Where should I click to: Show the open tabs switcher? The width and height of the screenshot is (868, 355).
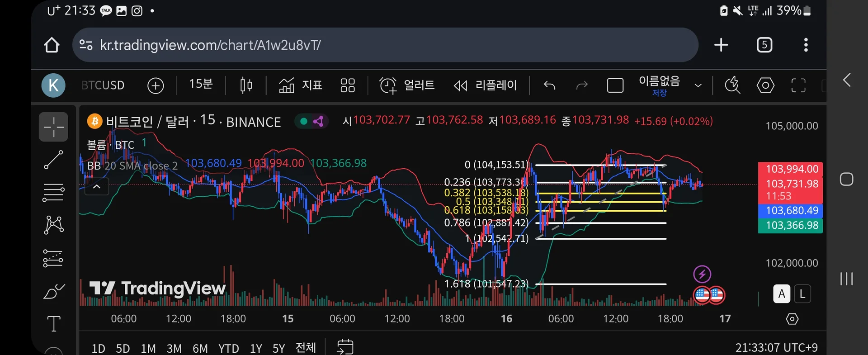(764, 45)
